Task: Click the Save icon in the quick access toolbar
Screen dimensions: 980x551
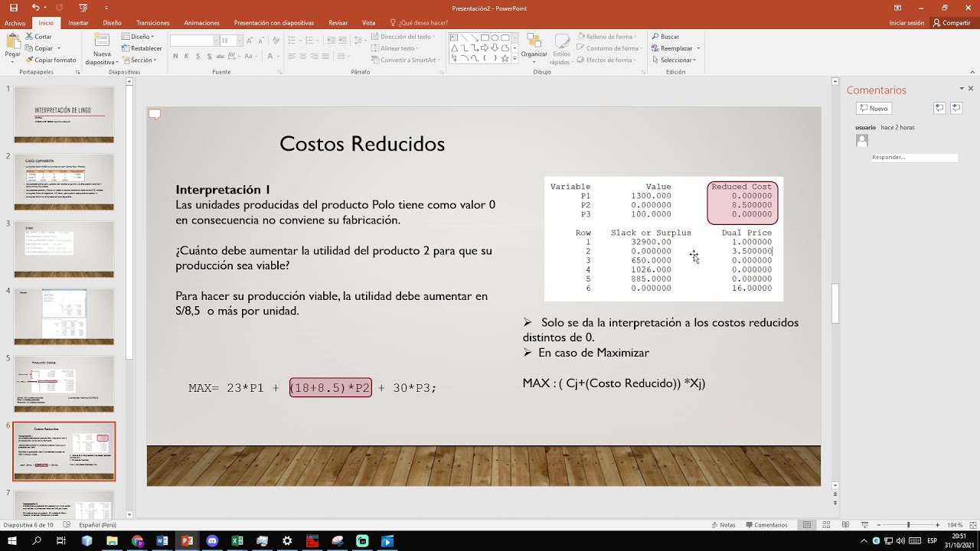Action: [x=13, y=8]
